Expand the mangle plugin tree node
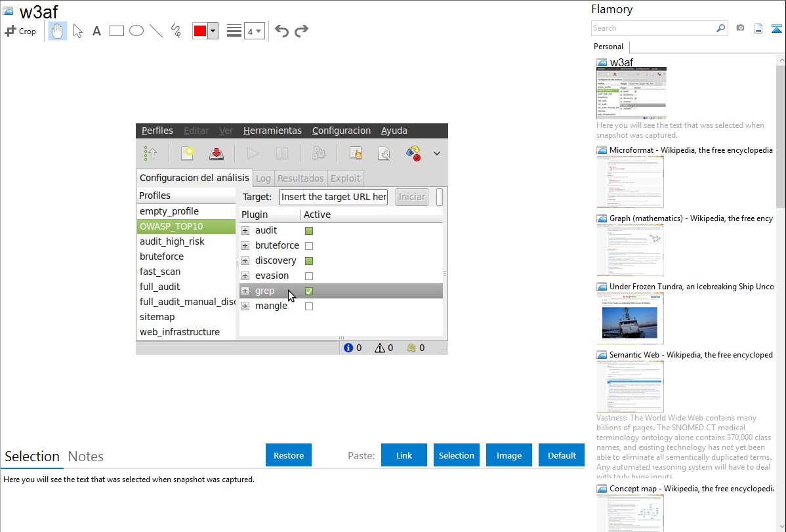 tap(245, 306)
